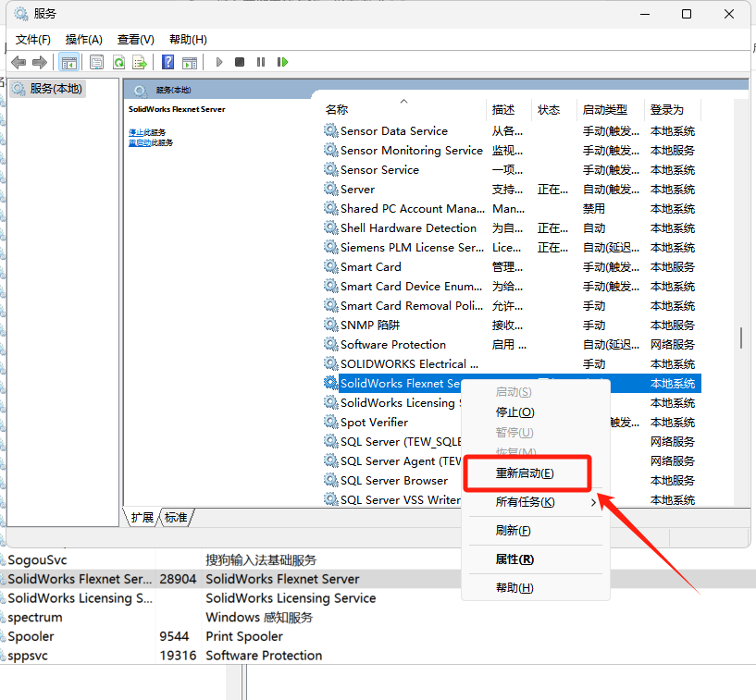Click the Forward arrow toolbar icon
756x700 pixels.
(40, 62)
